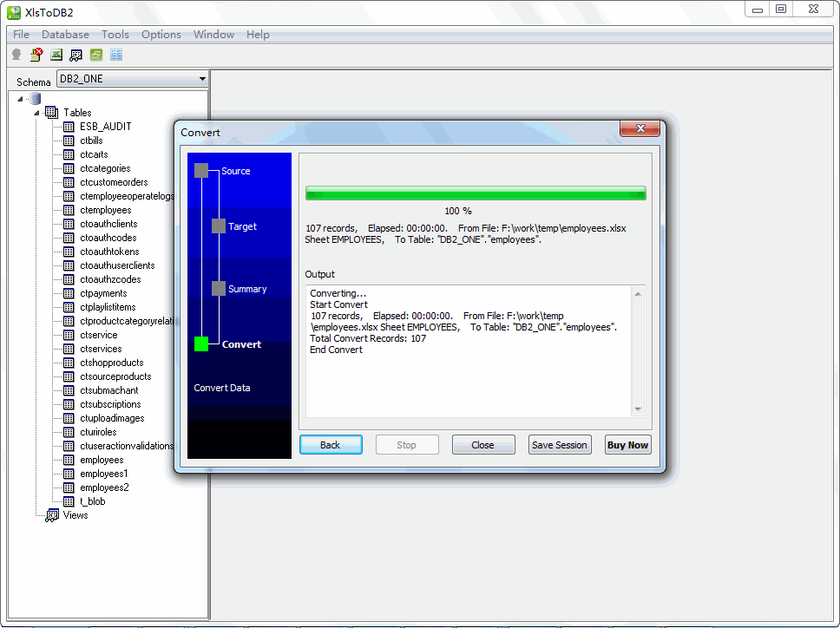Click the Save Session button

(560, 445)
